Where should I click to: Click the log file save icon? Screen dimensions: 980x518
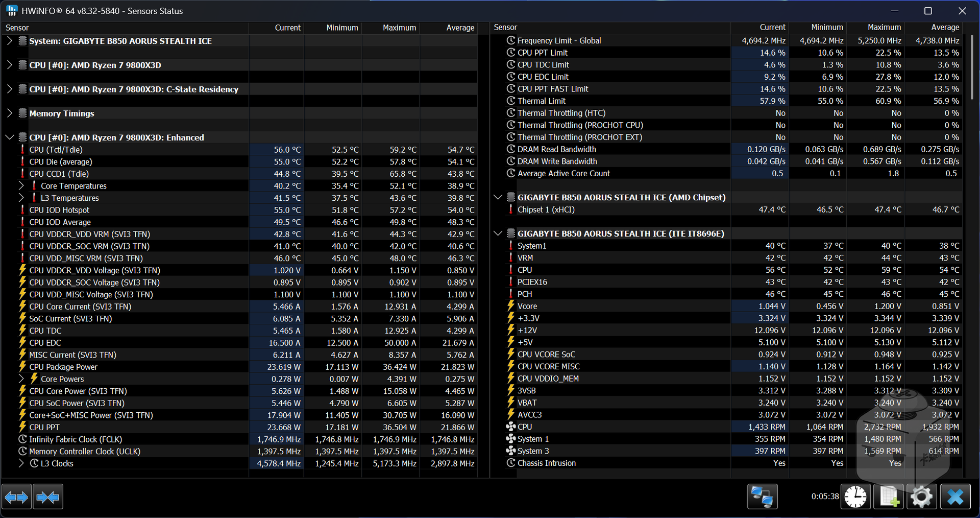tap(889, 497)
